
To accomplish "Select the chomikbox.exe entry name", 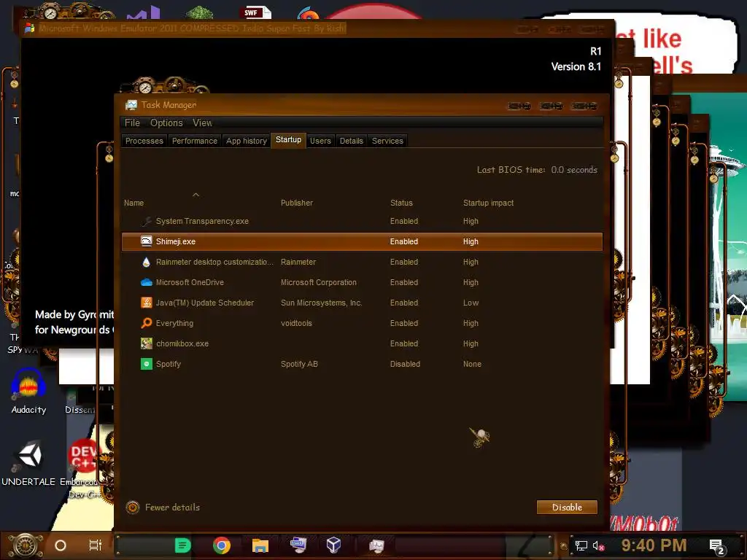I will tap(182, 343).
